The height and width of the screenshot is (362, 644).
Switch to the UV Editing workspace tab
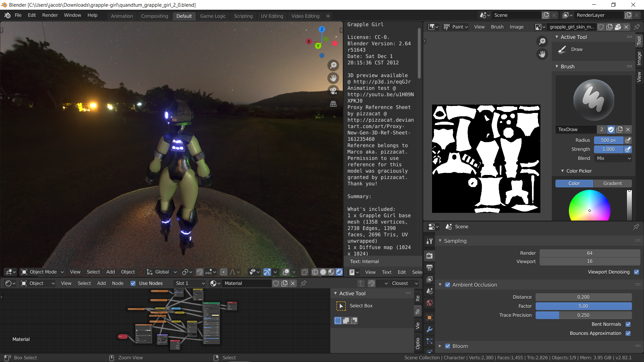point(272,16)
